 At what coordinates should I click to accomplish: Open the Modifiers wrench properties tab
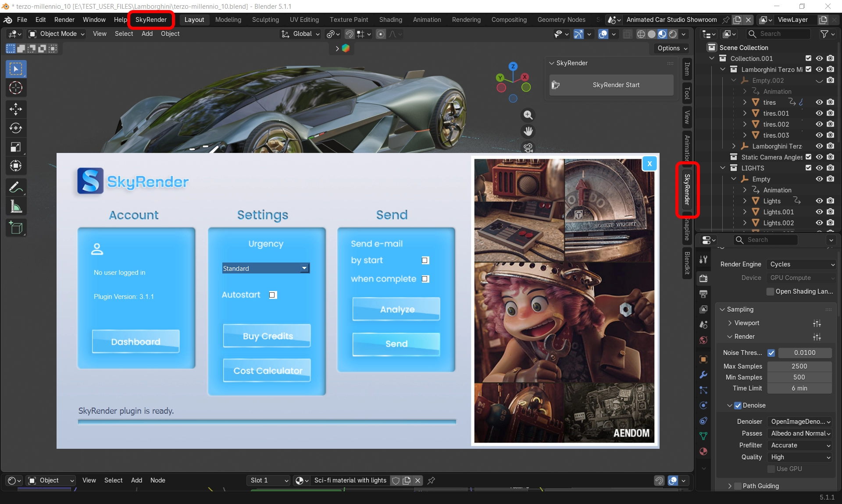coord(703,375)
